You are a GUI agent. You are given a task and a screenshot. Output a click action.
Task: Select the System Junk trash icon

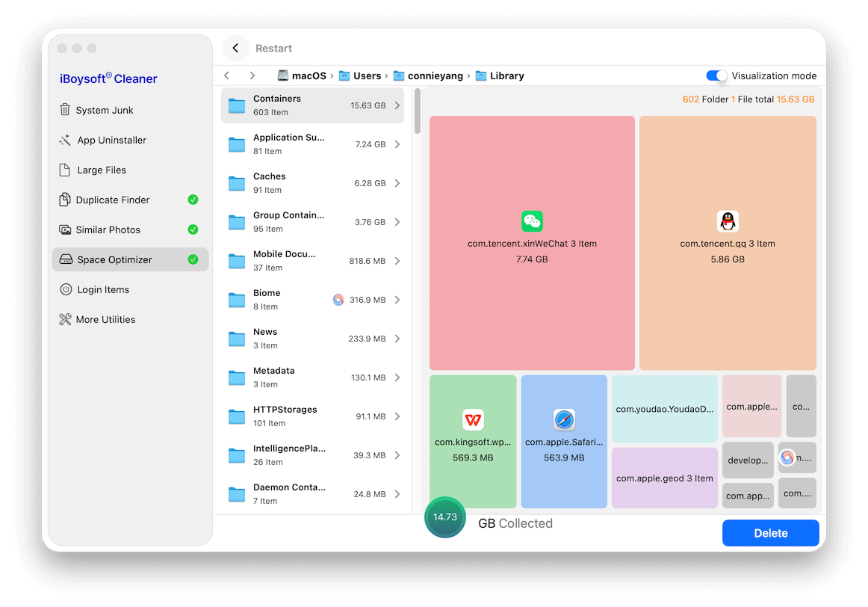point(66,110)
